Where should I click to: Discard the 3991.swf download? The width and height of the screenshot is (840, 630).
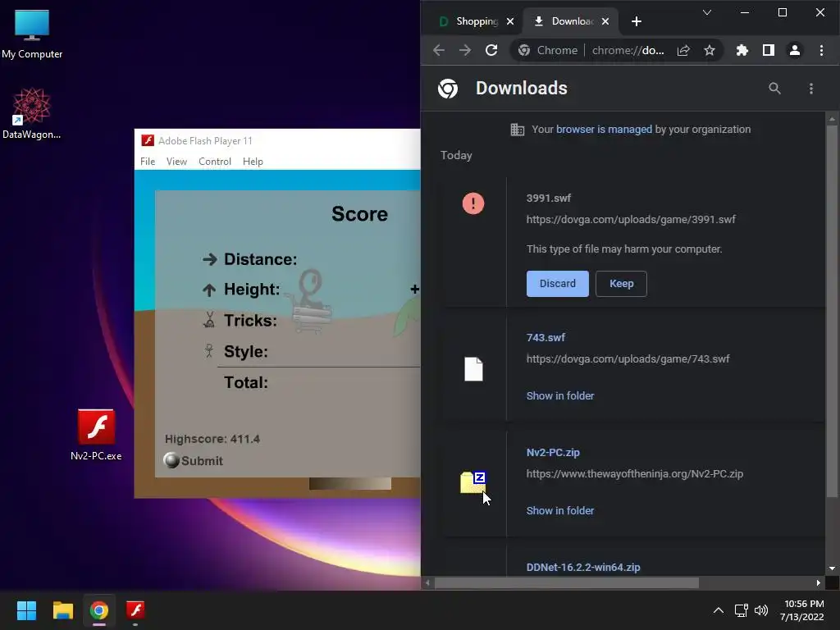[557, 283]
